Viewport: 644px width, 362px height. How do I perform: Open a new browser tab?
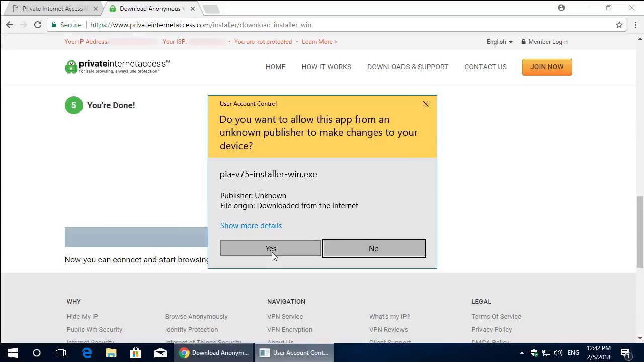[211, 9]
